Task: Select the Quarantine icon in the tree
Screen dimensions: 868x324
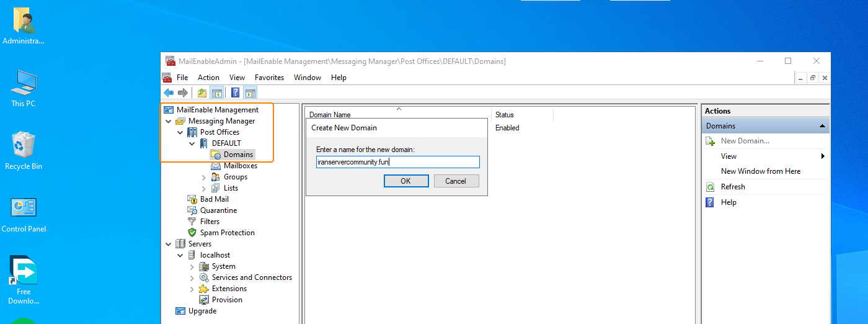Action: point(192,210)
